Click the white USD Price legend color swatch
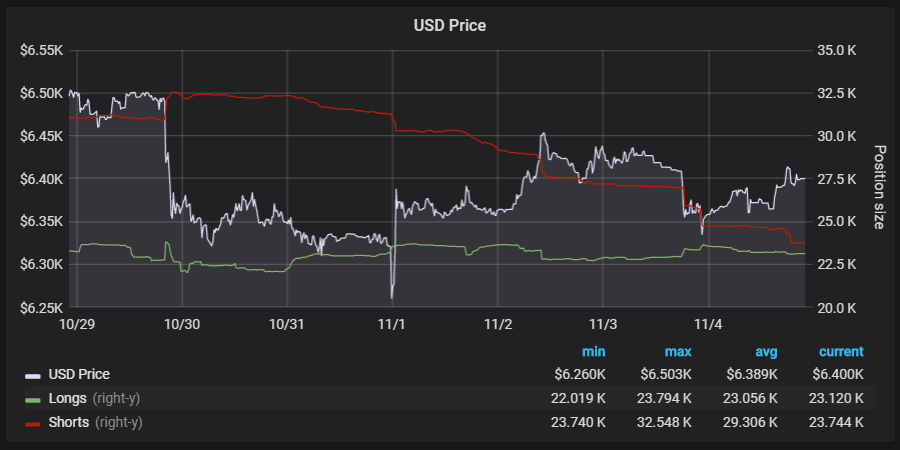This screenshot has height=450, width=900. tap(33, 375)
